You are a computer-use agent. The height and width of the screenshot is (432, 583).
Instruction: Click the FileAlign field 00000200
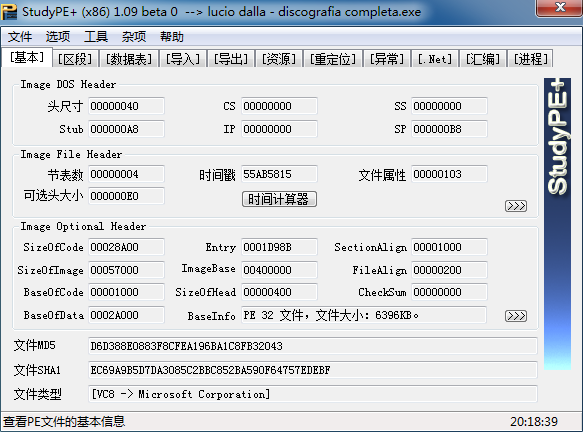[x=449, y=270]
